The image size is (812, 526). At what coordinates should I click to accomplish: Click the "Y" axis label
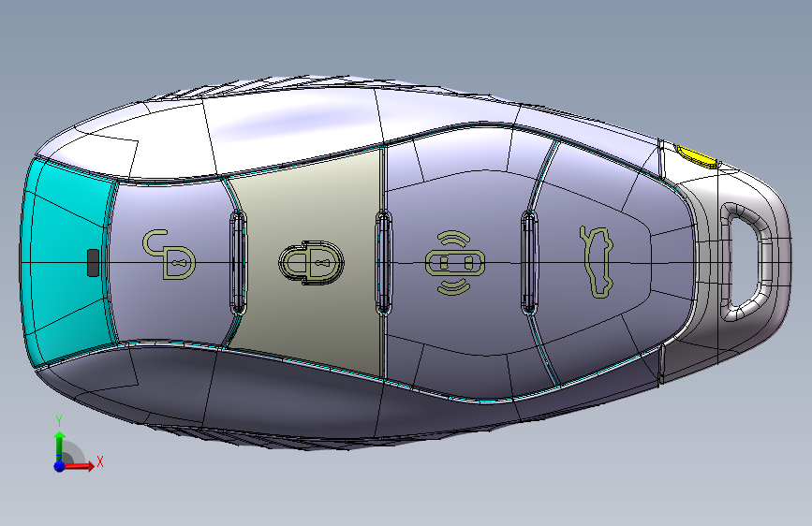click(x=59, y=421)
